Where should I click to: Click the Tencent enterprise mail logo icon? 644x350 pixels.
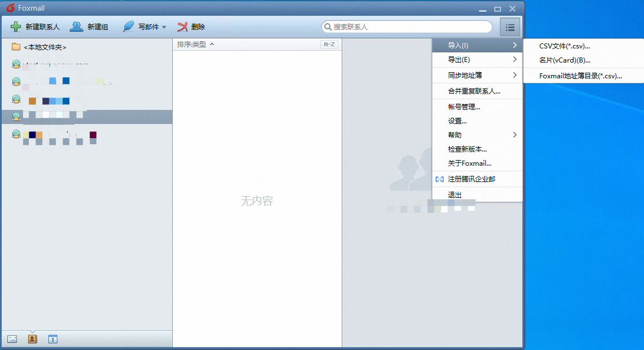pyautogui.click(x=440, y=179)
